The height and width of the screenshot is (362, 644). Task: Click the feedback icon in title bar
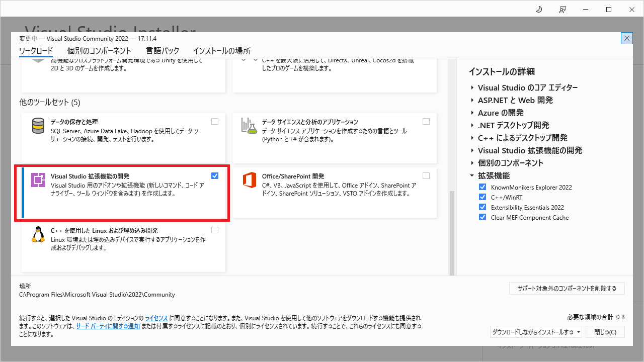tap(562, 10)
